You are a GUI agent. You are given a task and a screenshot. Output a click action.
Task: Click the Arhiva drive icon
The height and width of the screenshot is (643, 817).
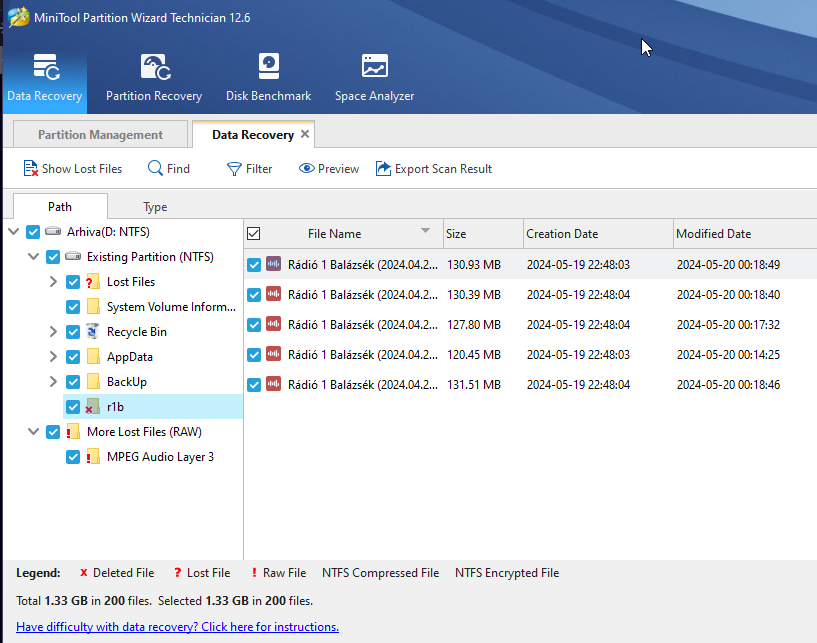point(53,231)
